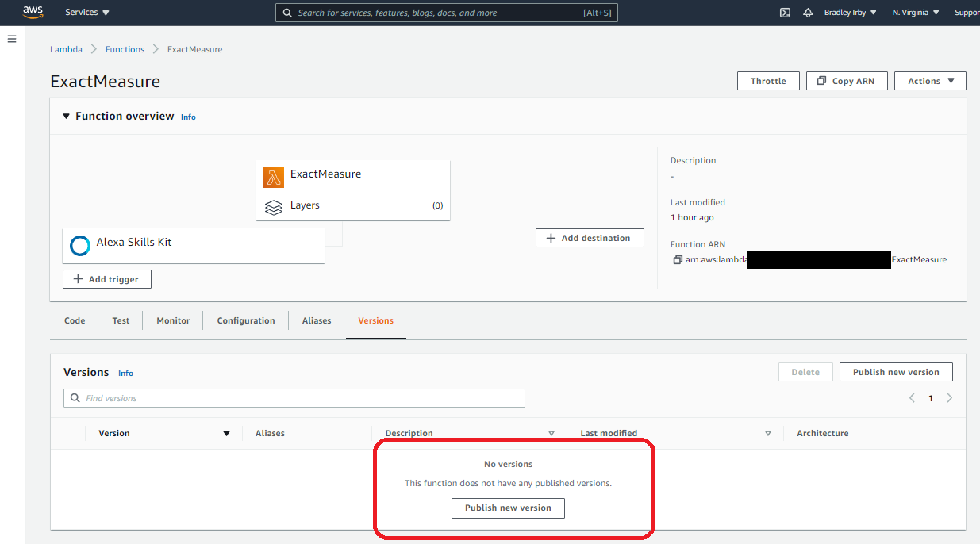Click the search magnifier in Find versions
The width and height of the screenshot is (980, 544).
(x=75, y=398)
